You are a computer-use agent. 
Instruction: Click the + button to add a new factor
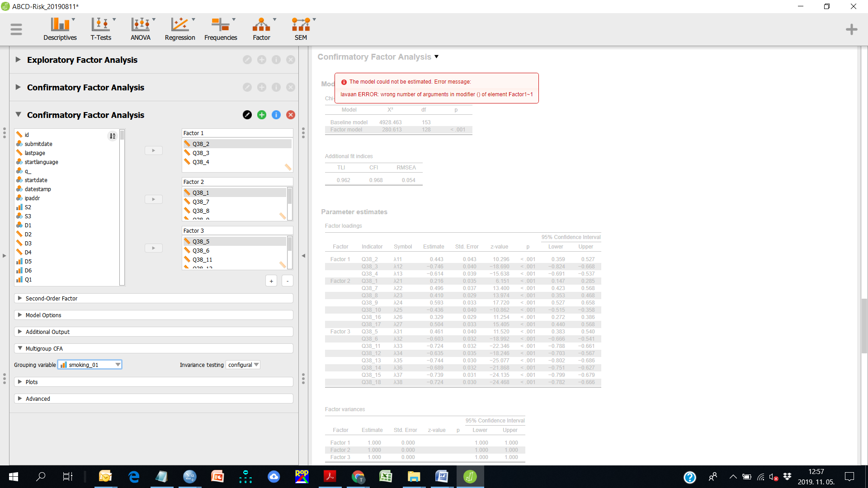click(271, 281)
